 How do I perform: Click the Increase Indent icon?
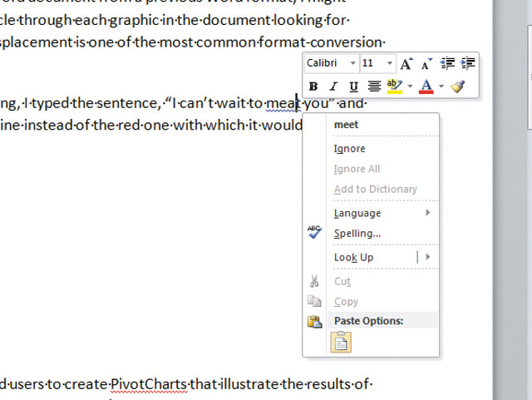click(x=468, y=63)
